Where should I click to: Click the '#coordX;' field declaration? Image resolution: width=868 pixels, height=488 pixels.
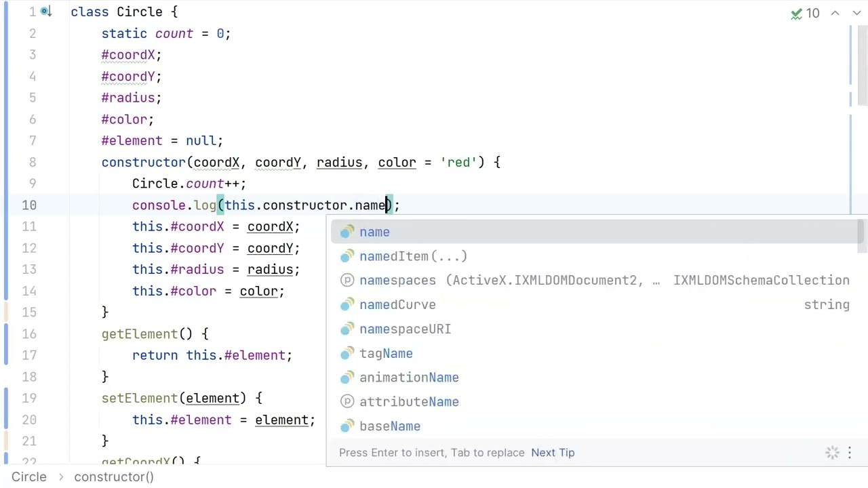click(x=132, y=55)
